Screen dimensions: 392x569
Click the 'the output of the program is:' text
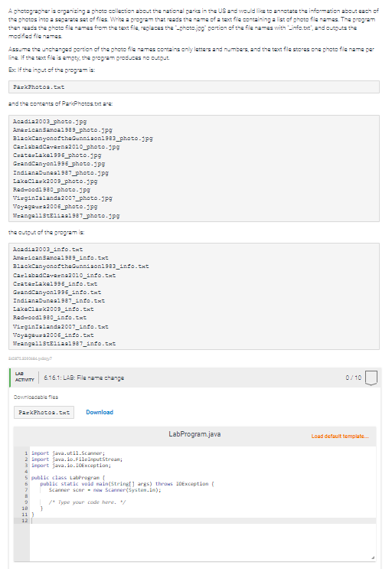47,232
